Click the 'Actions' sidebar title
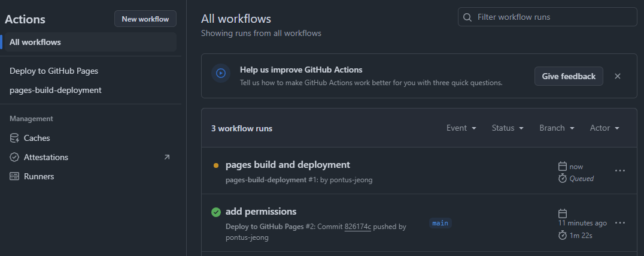This screenshot has width=644, height=256. click(x=25, y=19)
